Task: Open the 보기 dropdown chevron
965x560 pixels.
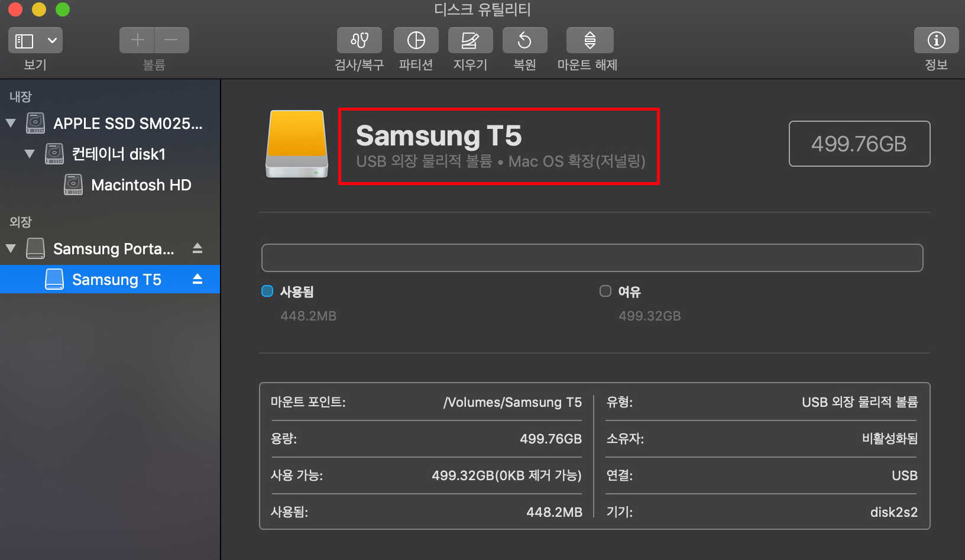Action: 52,41
